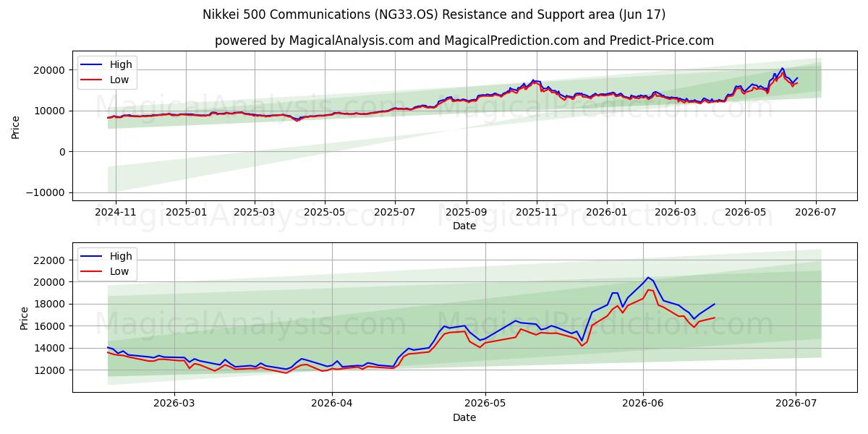This screenshot has width=868, height=434.
Task: Click the 2026-06 tick label on bottom chart
Action: (x=643, y=404)
